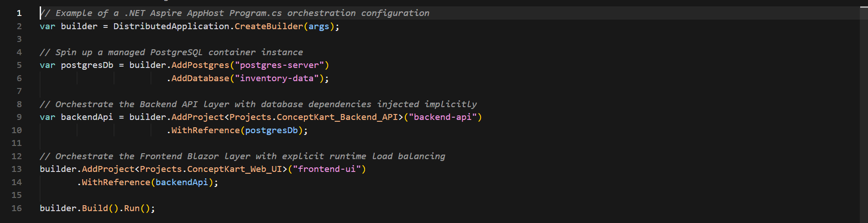Place cursor on CreateBuilder method call

[268, 26]
